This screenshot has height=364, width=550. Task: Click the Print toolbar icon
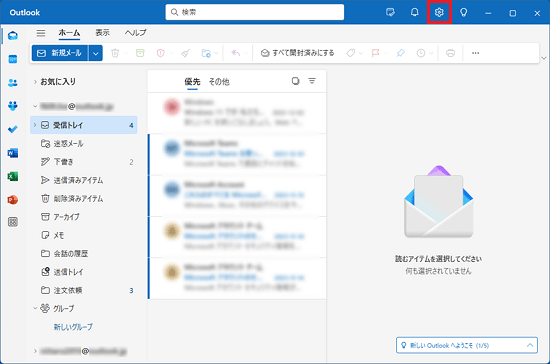tap(450, 53)
